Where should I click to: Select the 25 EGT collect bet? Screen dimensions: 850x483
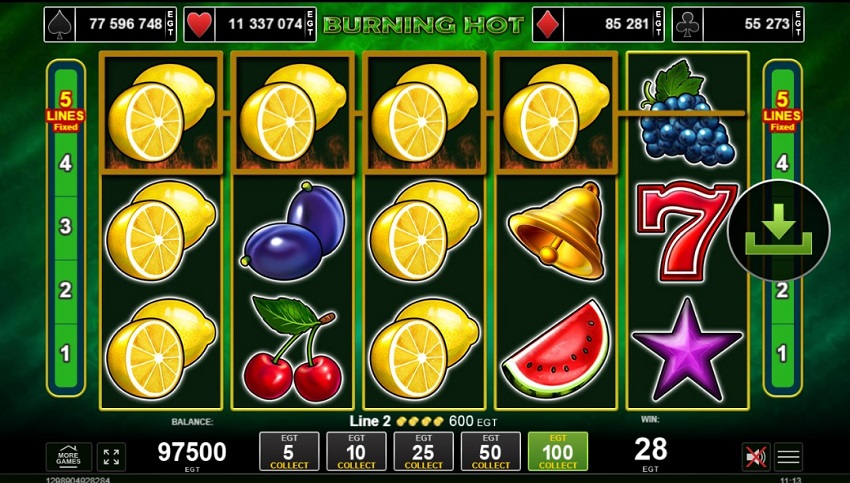[423, 451]
